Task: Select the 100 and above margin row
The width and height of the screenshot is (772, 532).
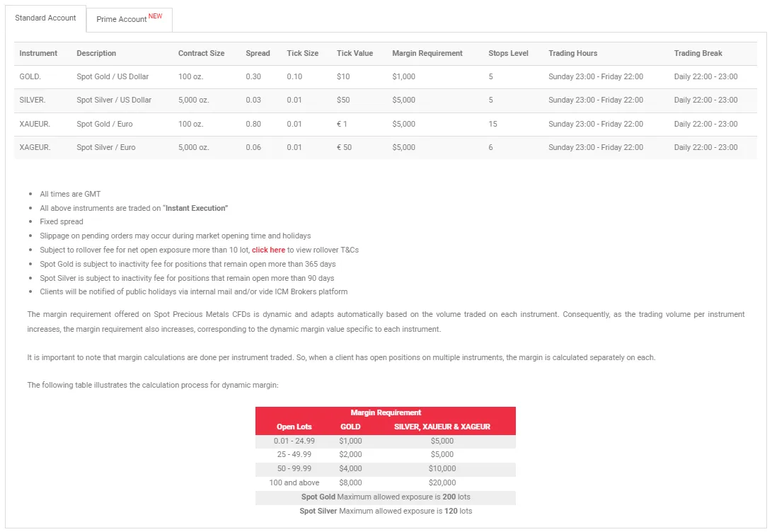Action: (x=386, y=482)
